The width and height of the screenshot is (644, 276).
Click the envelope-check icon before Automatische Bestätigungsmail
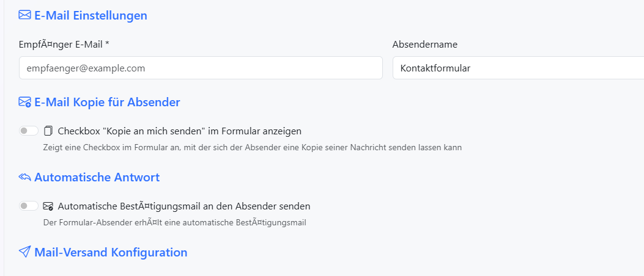(x=49, y=206)
